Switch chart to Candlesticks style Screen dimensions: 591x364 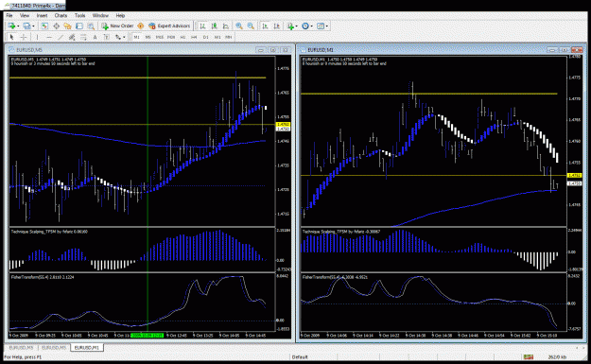214,26
